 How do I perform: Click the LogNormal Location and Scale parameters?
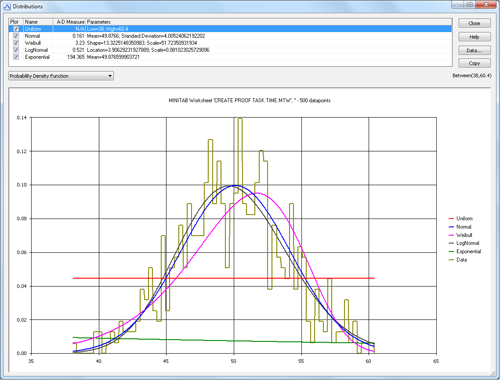click(x=148, y=50)
